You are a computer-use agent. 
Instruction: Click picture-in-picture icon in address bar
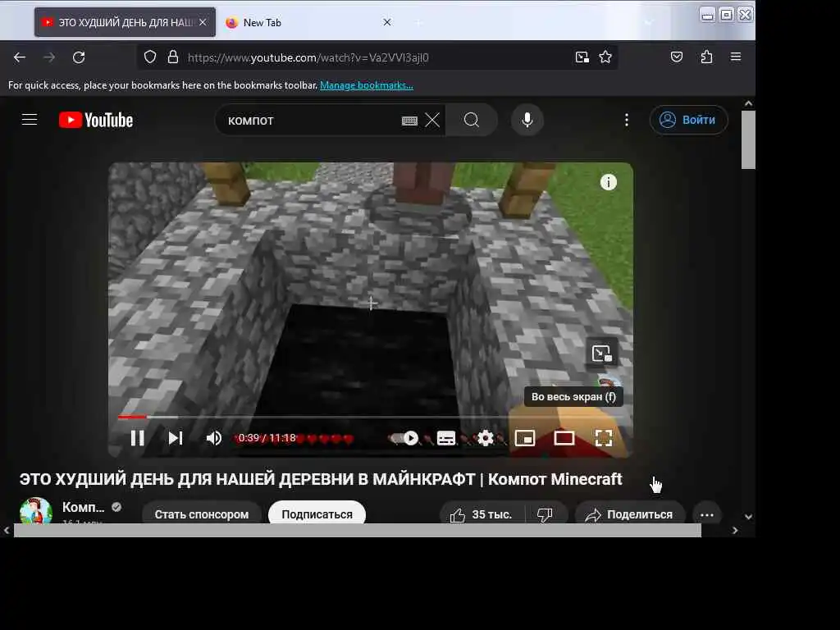(x=582, y=57)
